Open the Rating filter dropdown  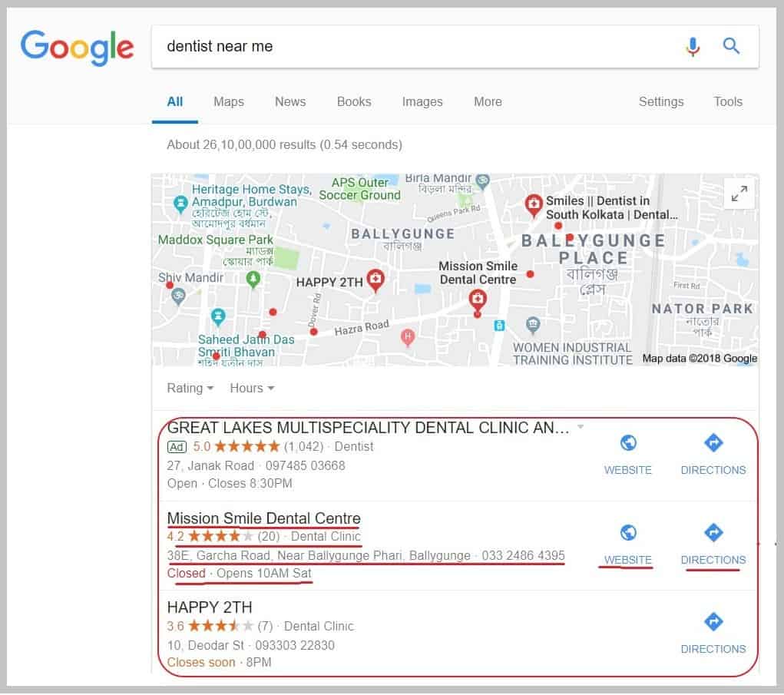190,388
